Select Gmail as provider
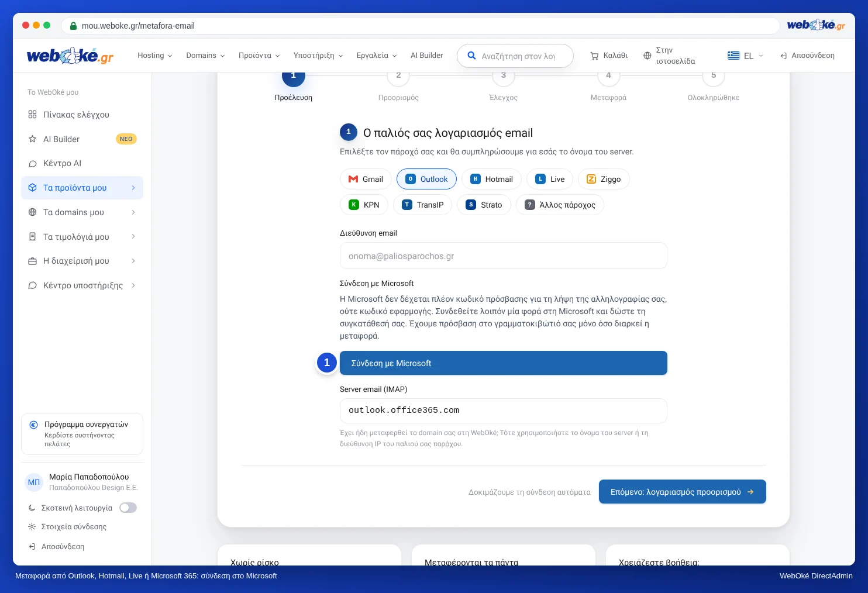868x593 pixels. (x=366, y=179)
